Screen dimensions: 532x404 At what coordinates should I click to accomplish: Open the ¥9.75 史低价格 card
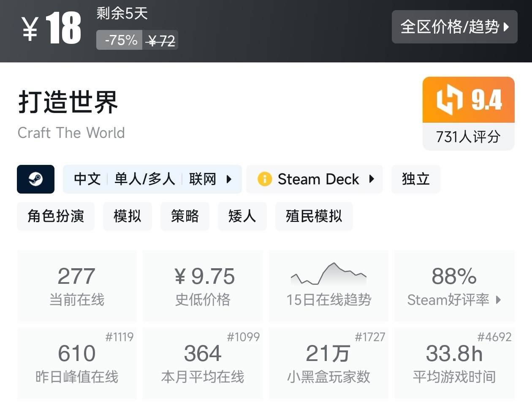203,286
